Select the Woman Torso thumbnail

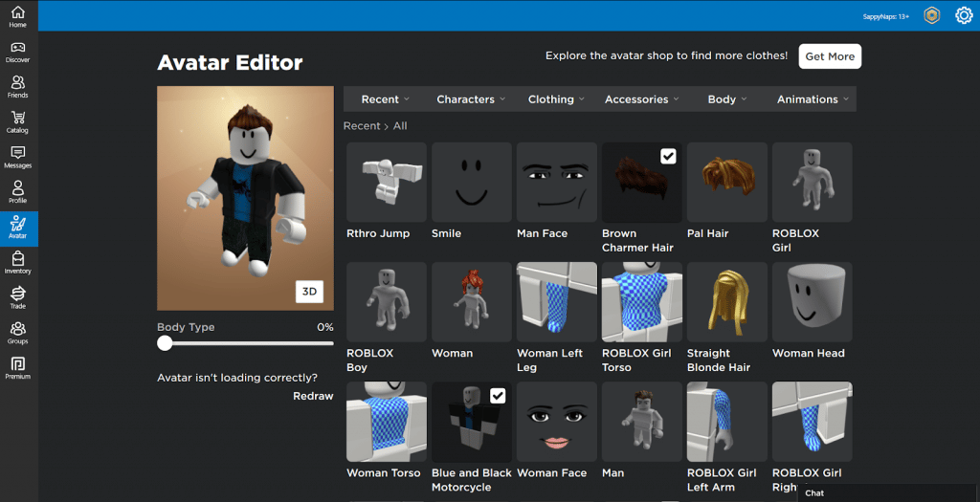(387, 422)
